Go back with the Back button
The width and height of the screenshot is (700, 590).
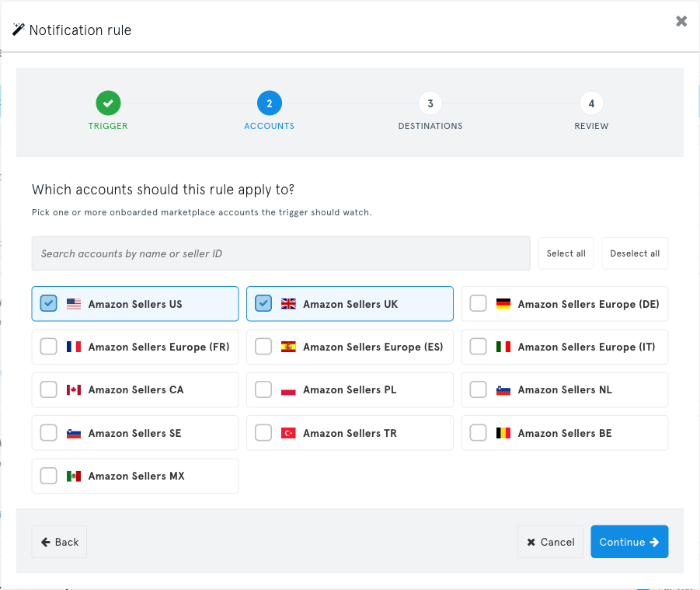(x=59, y=542)
